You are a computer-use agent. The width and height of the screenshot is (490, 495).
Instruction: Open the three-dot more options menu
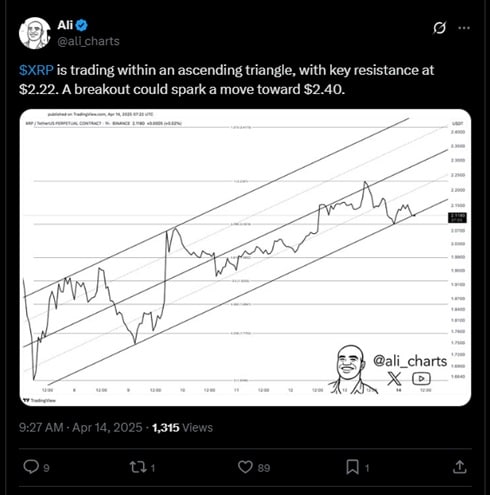click(464, 28)
